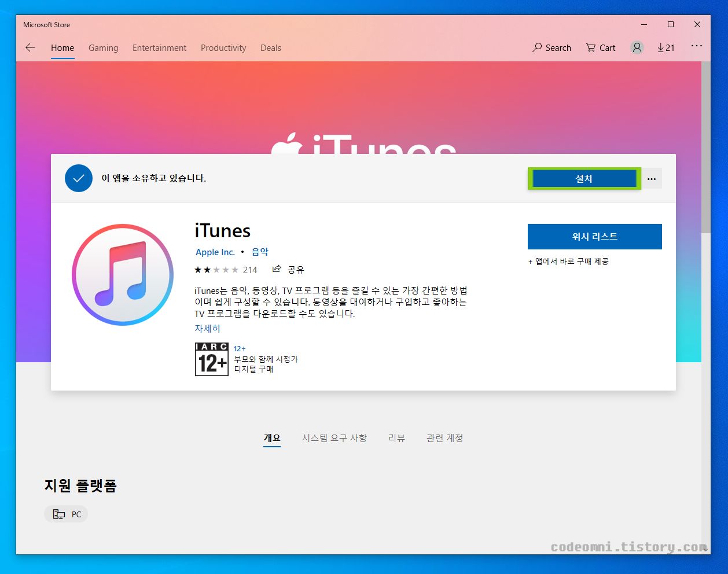Viewport: 728px width, 574px height.
Task: Open the 관련 계정 tab
Action: tap(444, 438)
